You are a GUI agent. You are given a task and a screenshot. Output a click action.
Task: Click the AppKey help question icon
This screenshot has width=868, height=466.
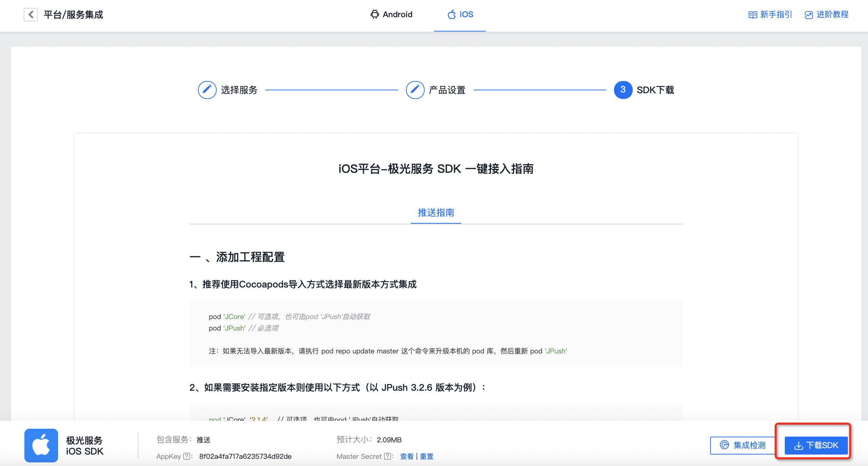(x=187, y=456)
